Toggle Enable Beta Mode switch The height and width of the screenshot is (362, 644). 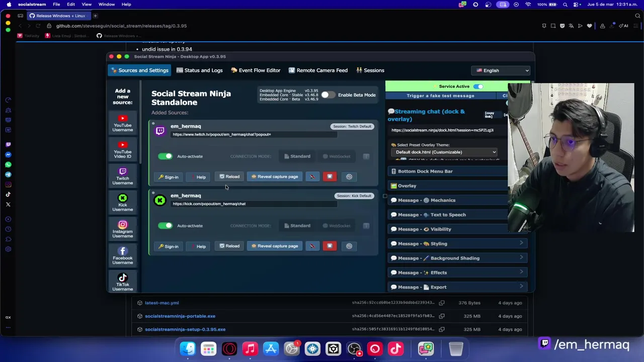tap(328, 95)
